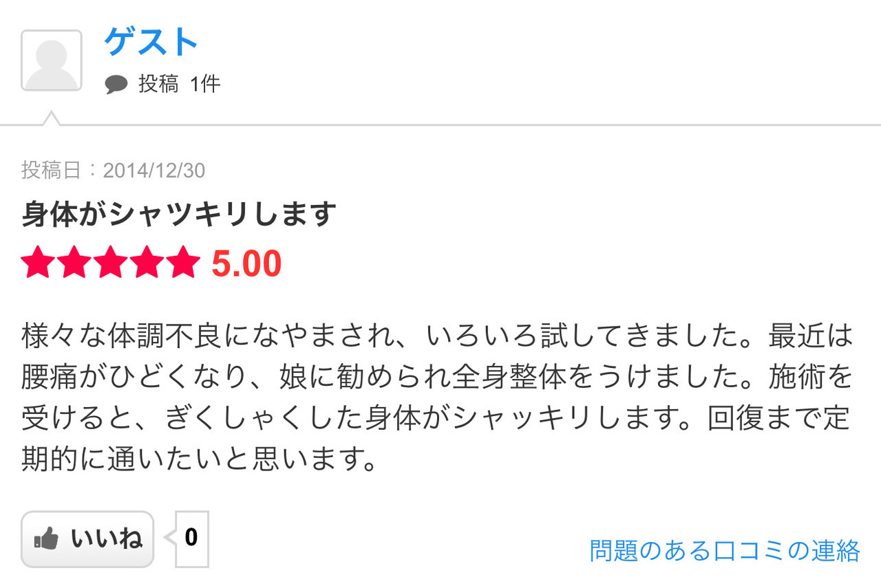
Task: Report review via 問題のある口コミの連絡 link
Action: (x=725, y=551)
